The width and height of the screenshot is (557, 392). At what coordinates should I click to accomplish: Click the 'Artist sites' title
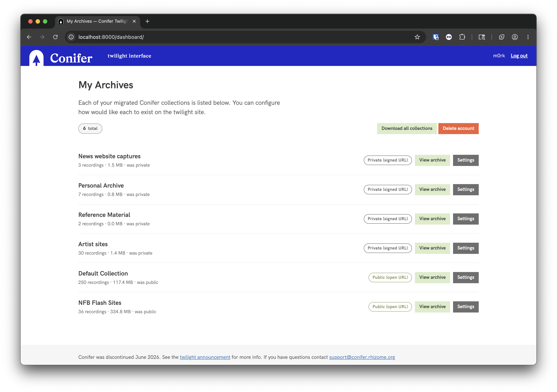pyautogui.click(x=93, y=244)
